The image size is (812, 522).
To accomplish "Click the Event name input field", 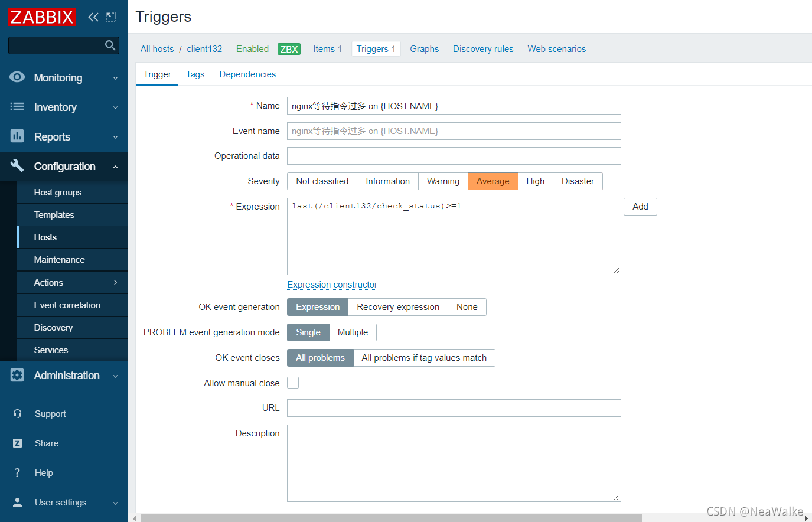I will point(454,131).
